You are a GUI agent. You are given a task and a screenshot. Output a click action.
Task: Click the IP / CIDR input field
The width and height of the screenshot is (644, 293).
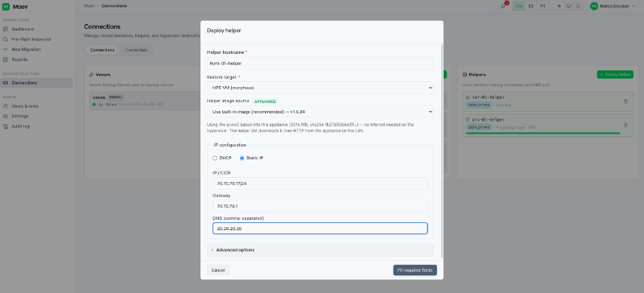[320, 184]
